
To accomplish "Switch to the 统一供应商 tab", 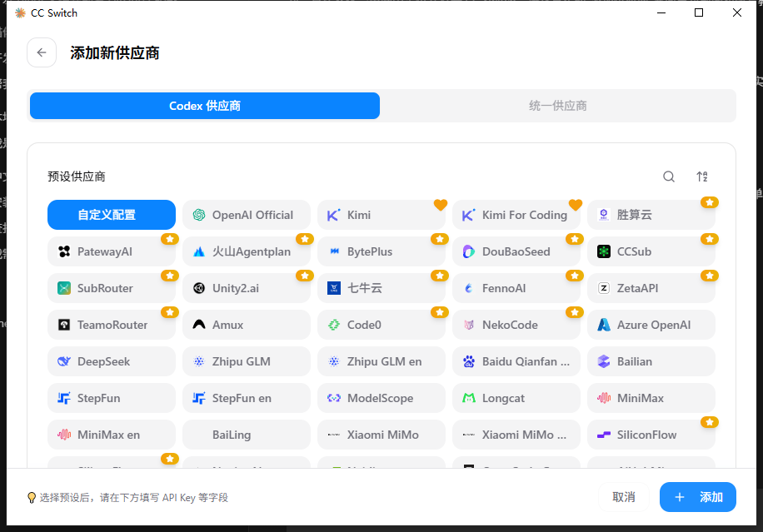I will click(557, 106).
